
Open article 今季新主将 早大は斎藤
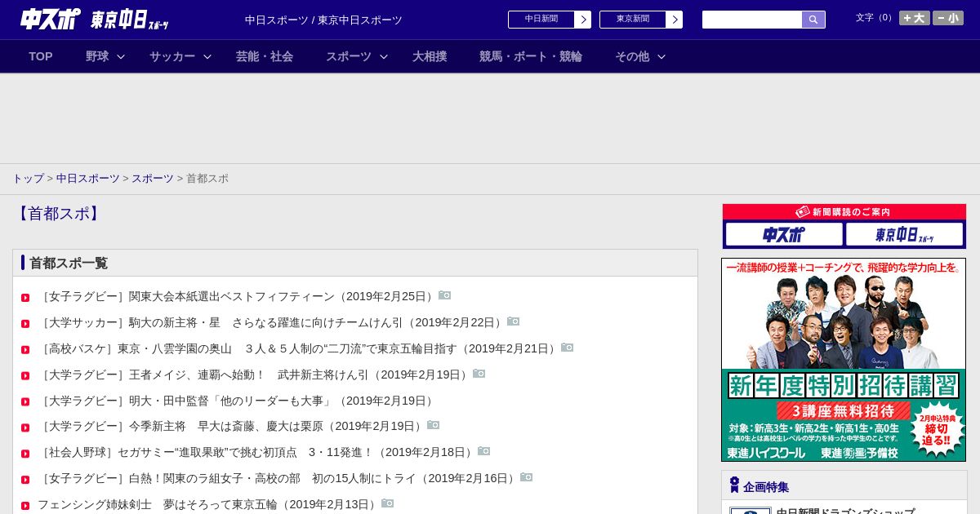231,426
